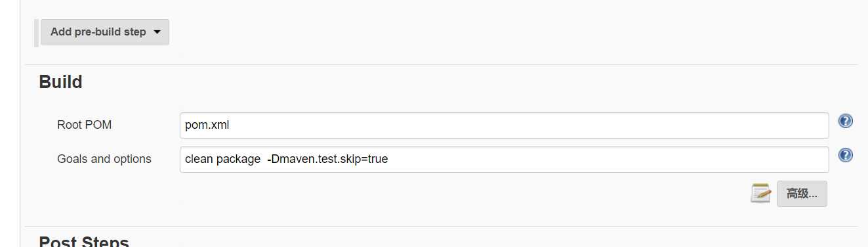Viewport: 868px width, 247px height.
Task: Click the divider line above Build heading
Action: click(x=441, y=64)
